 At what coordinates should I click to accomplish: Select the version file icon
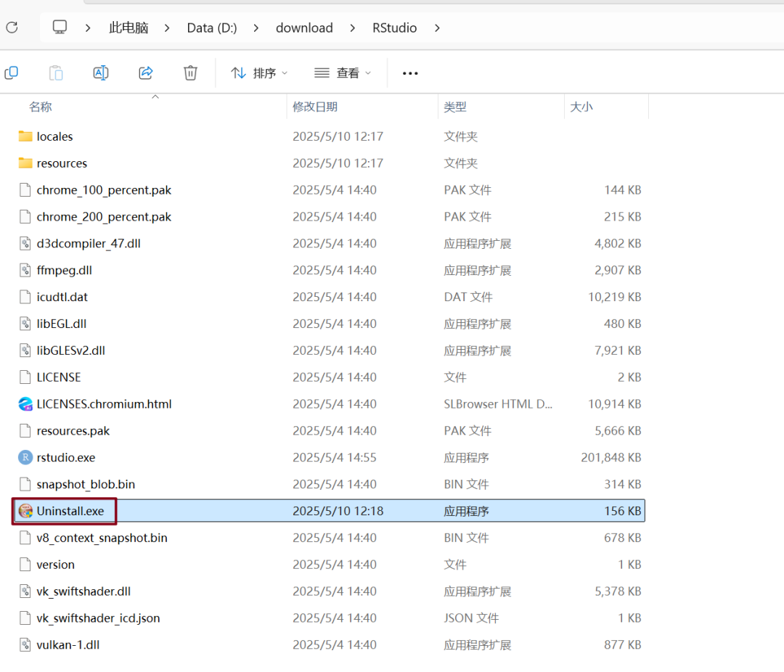(x=25, y=565)
